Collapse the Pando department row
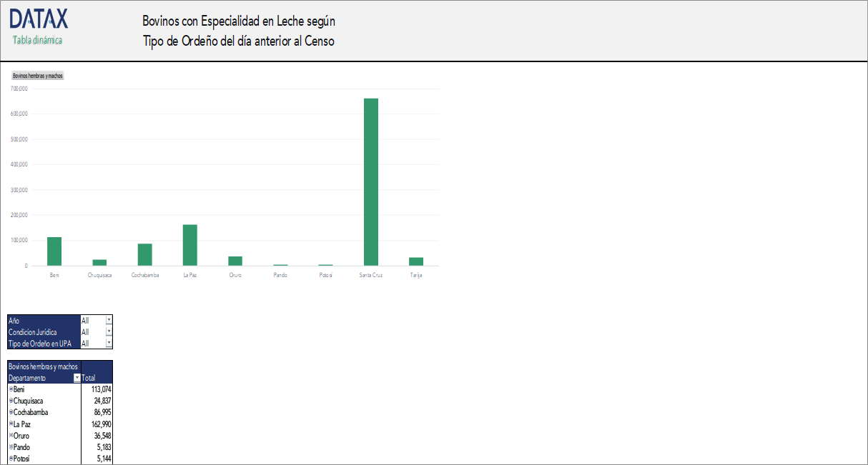868x465 pixels. [x=10, y=447]
